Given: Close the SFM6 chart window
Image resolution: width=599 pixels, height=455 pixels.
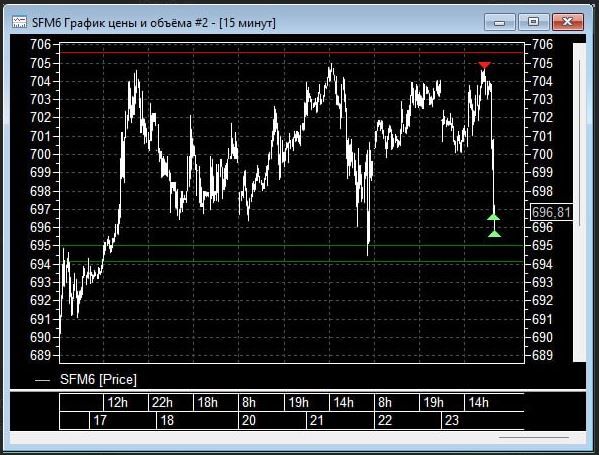Looking at the screenshot, I should click(x=567, y=22).
